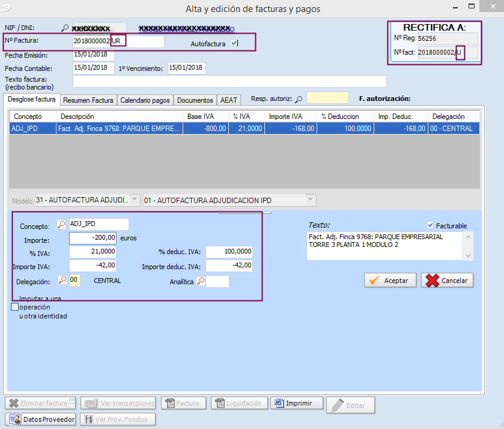This screenshot has height=429, width=504.
Task: Open the Resp. autoriz search magnifier
Action: pos(299,99)
